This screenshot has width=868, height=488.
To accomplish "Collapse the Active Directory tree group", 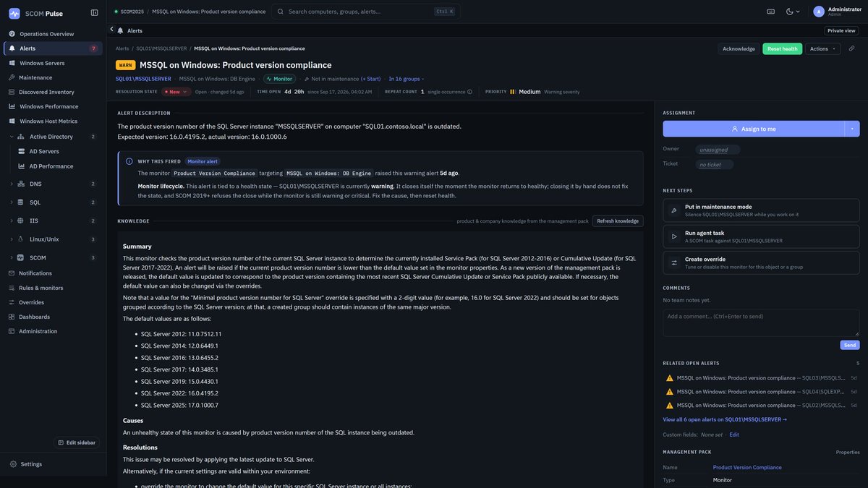I will tap(12, 137).
